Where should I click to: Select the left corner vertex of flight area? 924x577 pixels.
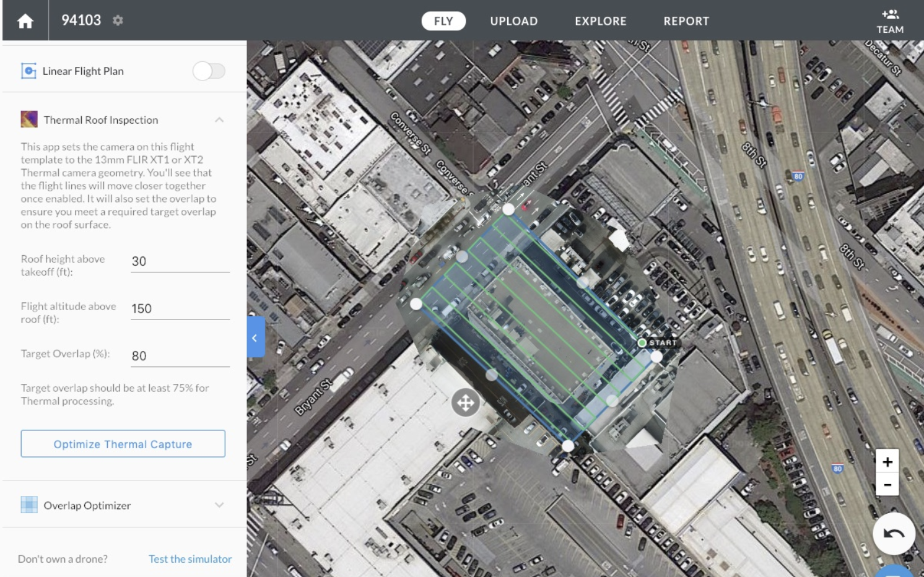click(416, 304)
